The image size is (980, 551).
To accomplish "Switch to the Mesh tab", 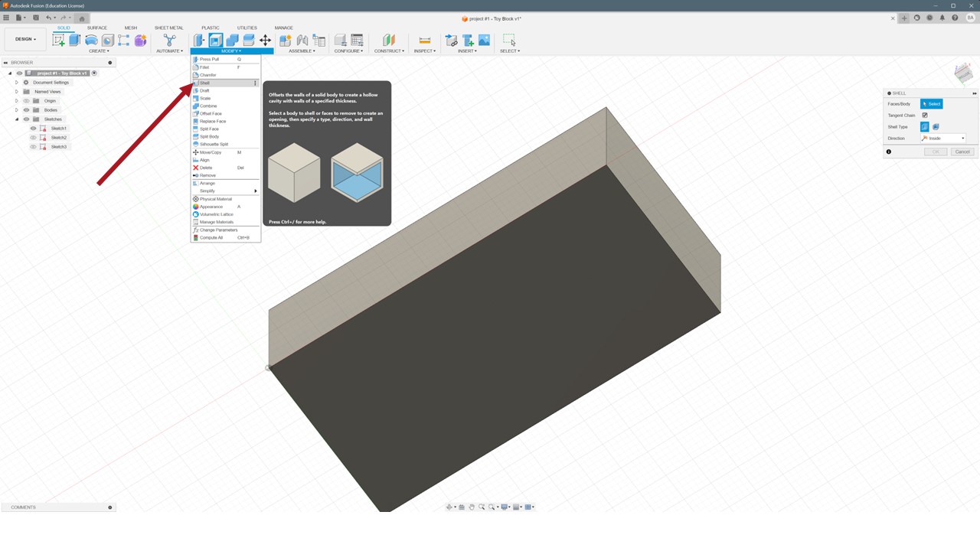I will pos(131,28).
